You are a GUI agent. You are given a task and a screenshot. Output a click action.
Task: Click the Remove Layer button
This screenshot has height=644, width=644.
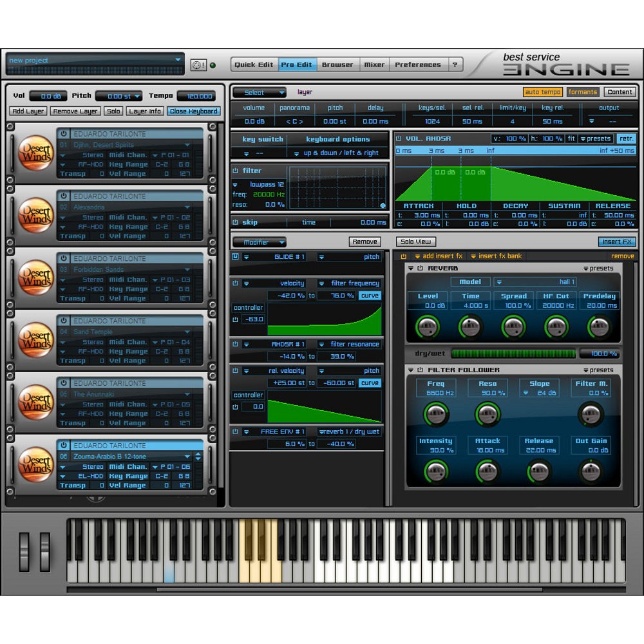click(x=75, y=111)
